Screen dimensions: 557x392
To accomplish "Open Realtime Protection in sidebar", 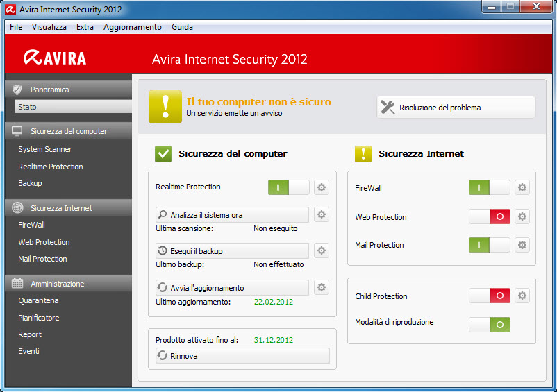I will coord(51,167).
